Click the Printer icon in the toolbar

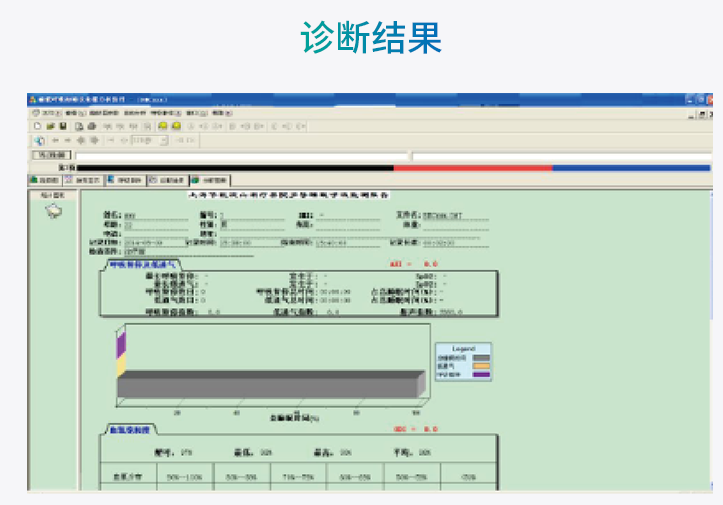click(x=92, y=126)
